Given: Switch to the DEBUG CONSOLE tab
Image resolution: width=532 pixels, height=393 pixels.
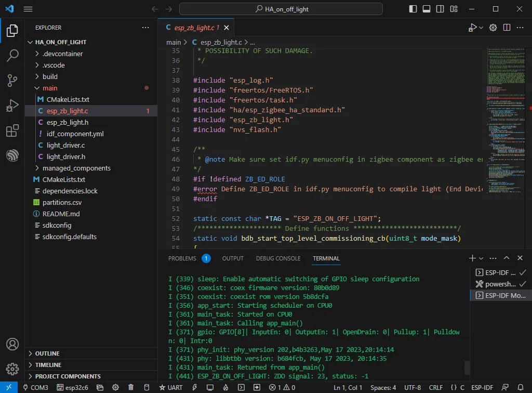Looking at the screenshot, I should [x=278, y=258].
